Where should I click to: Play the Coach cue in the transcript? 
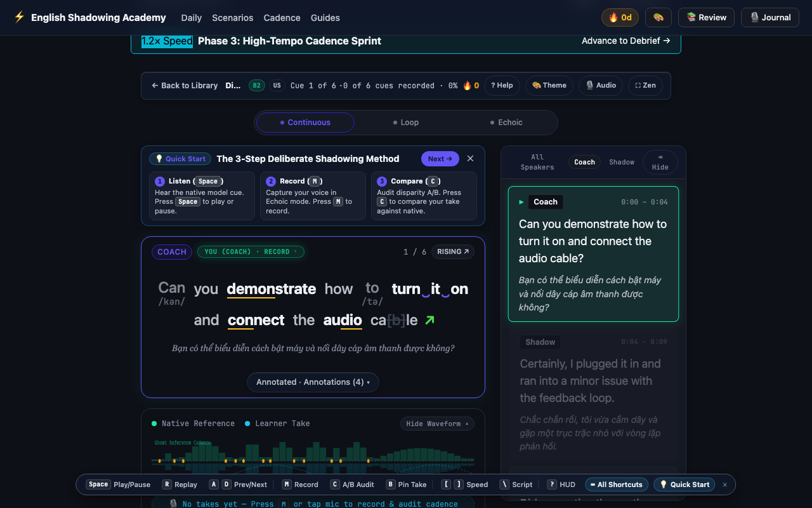[521, 202]
